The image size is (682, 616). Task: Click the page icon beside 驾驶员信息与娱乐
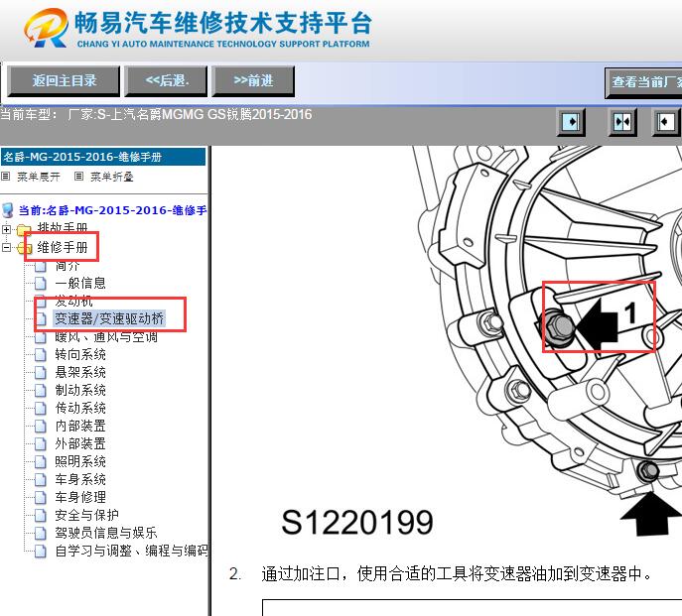[x=40, y=533]
